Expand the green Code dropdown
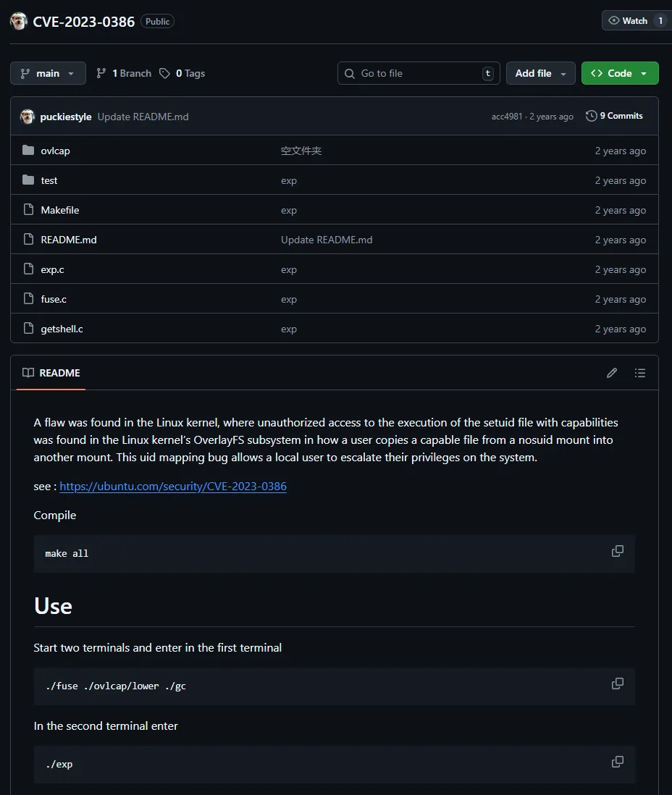Screen dimensions: 672x795 [x=619, y=73]
